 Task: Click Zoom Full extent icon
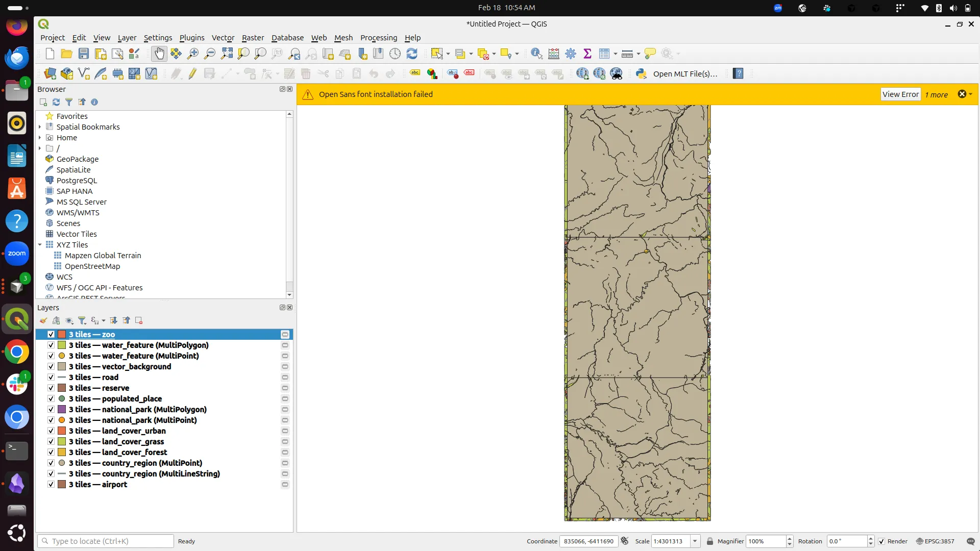tap(227, 54)
